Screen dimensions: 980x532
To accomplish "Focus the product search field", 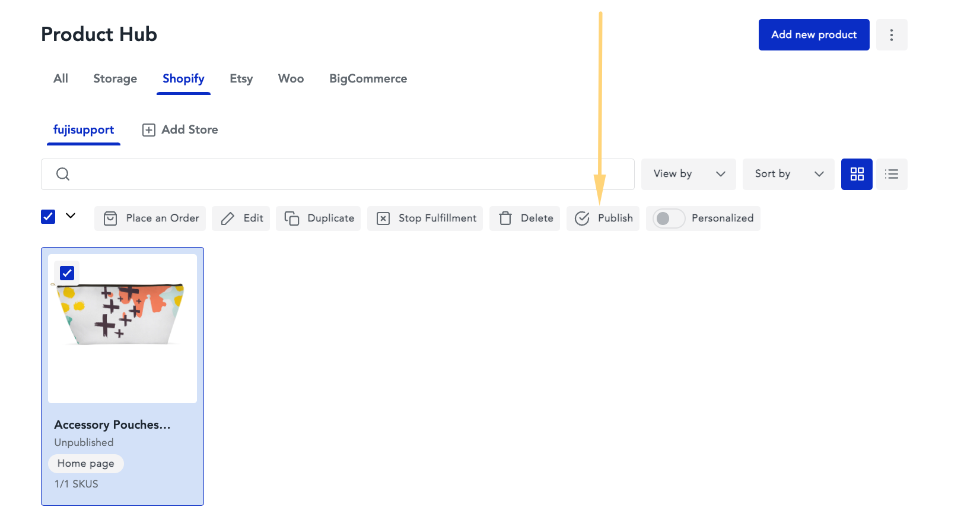I will tap(338, 174).
